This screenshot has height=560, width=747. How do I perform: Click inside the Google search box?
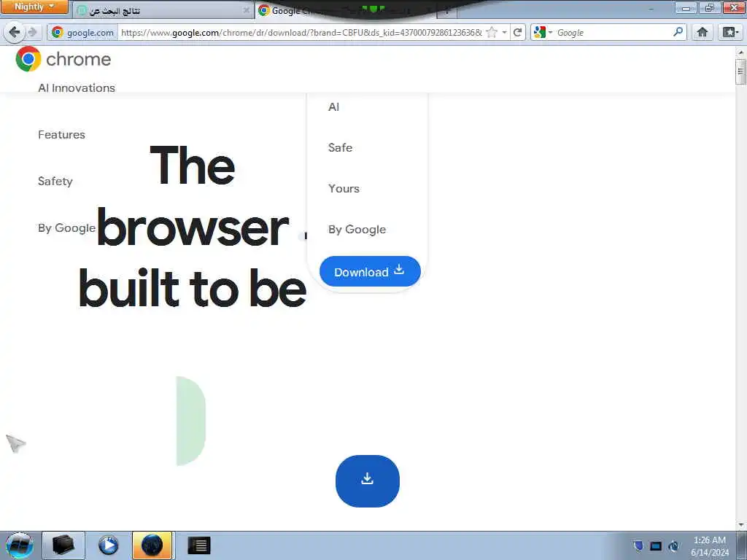point(614,32)
